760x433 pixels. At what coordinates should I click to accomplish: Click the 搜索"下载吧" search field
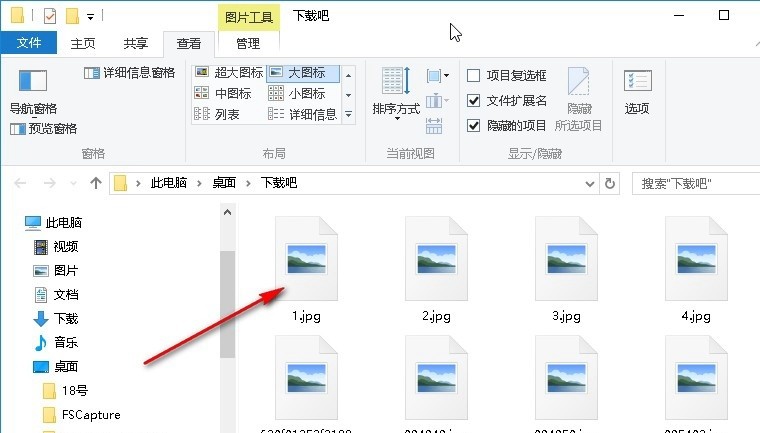(x=696, y=184)
